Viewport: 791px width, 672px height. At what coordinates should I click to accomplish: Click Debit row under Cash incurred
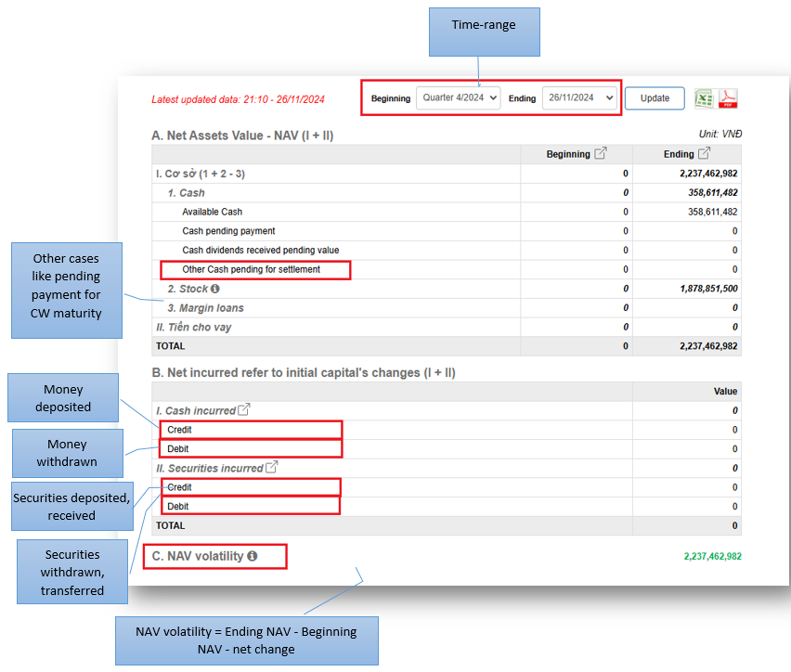tap(178, 449)
